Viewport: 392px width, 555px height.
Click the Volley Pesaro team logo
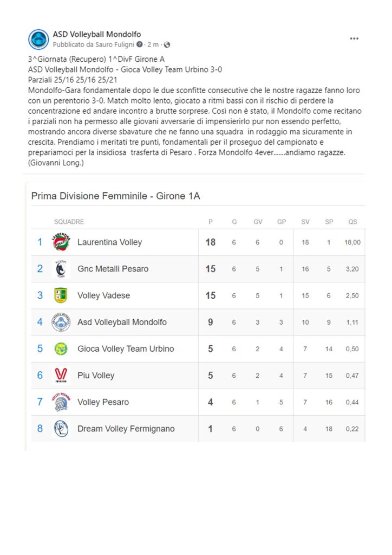[61, 402]
